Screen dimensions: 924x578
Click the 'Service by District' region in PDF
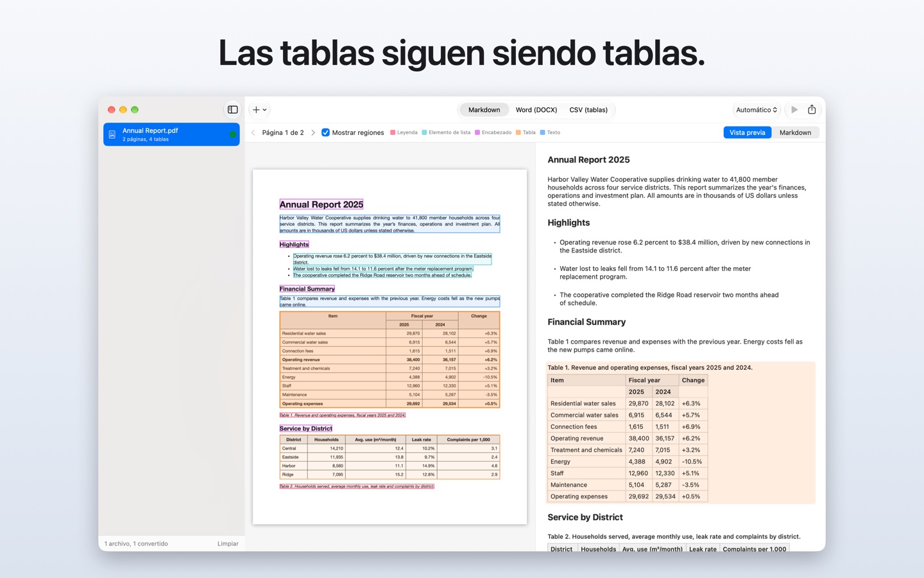click(x=306, y=428)
